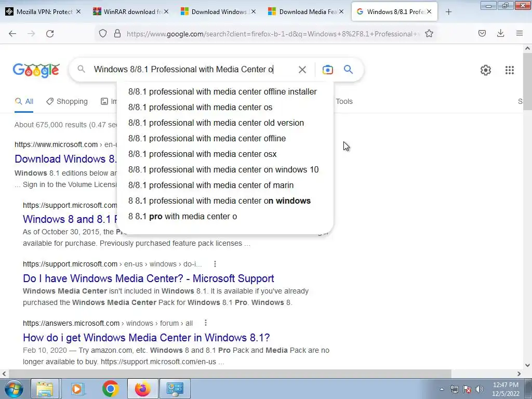Choose suggestion 'media center osx'

click(x=225, y=154)
